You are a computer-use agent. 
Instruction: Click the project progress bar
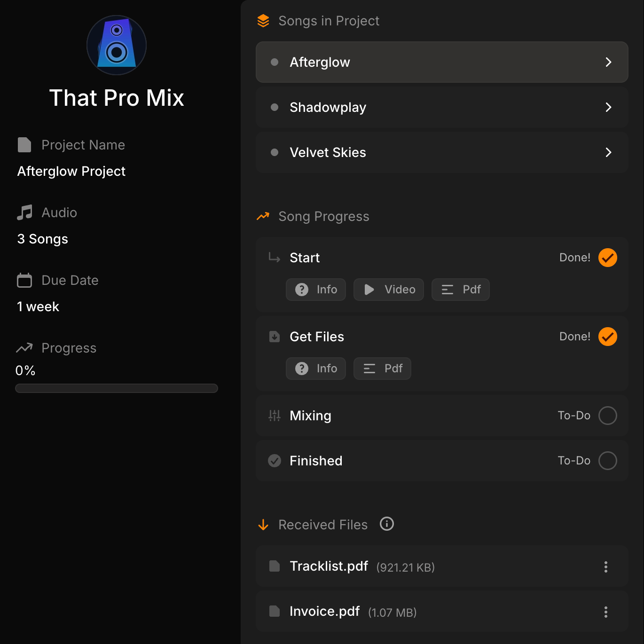[117, 388]
